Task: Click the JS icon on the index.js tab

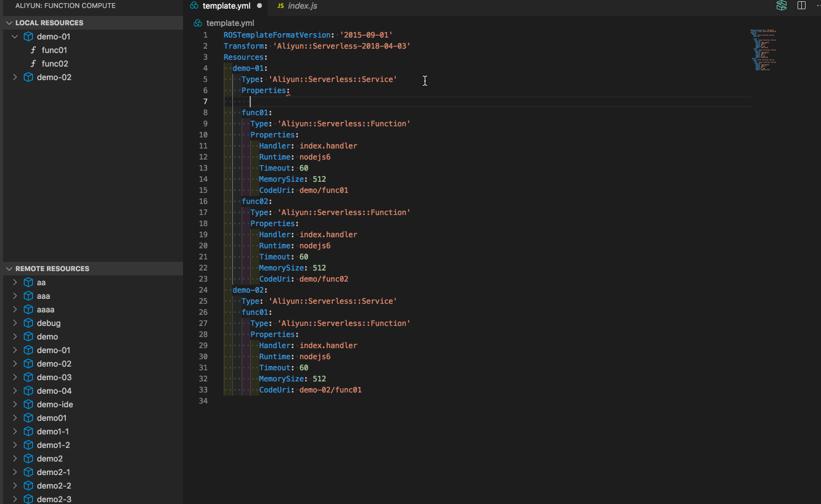Action: [x=282, y=6]
